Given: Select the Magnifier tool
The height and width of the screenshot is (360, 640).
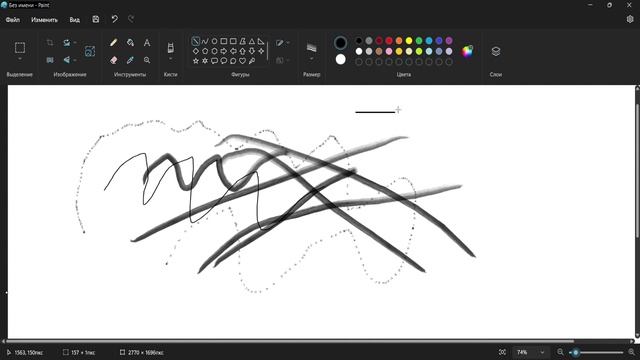Looking at the screenshot, I should pyautogui.click(x=147, y=60).
